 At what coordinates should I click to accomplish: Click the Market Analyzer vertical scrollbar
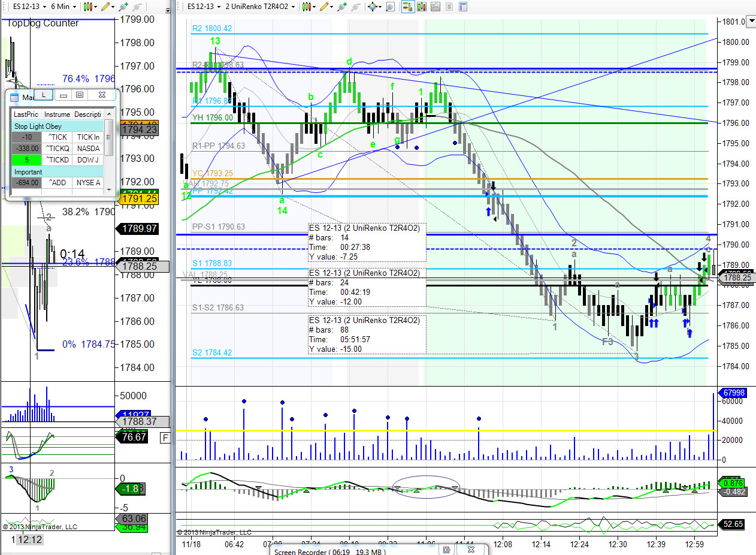pyautogui.click(x=109, y=151)
